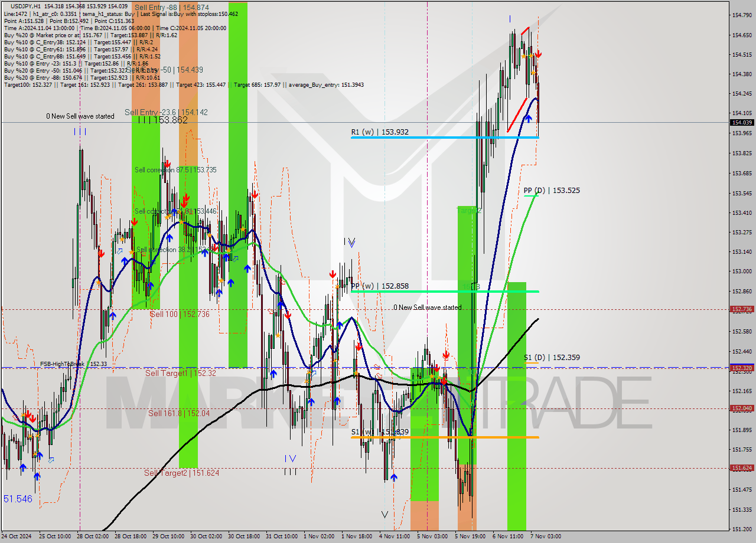Click the 'Sell 161.8 | 152.04' label
The width and height of the screenshot is (756, 543).
[178, 413]
